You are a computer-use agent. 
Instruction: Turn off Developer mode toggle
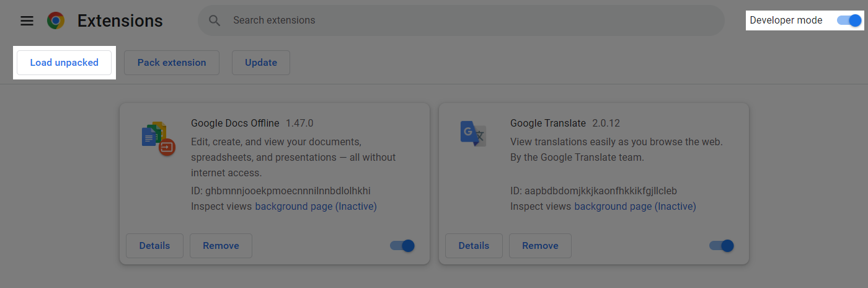(849, 20)
